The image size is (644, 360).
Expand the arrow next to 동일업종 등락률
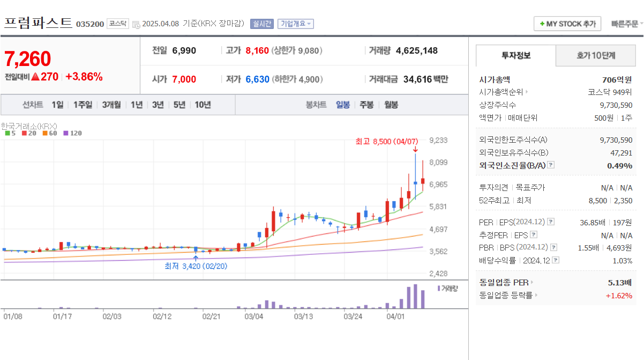[x=536, y=295]
